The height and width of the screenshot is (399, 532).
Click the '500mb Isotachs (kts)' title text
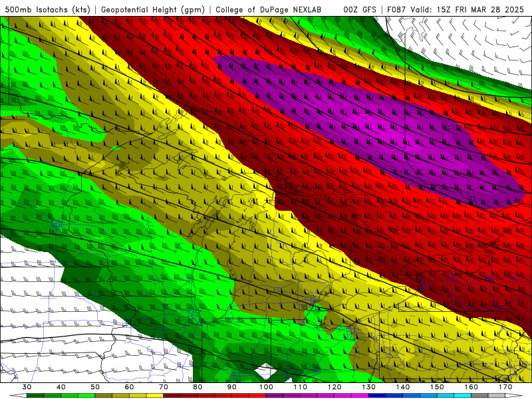(47, 9)
